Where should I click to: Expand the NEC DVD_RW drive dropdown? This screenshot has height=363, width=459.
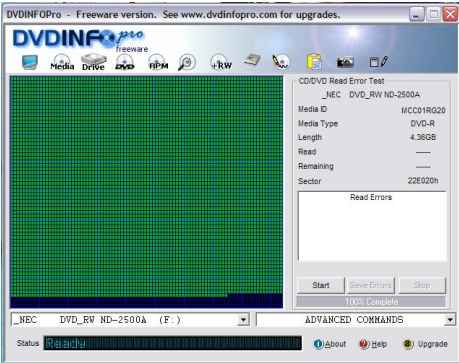click(x=243, y=320)
